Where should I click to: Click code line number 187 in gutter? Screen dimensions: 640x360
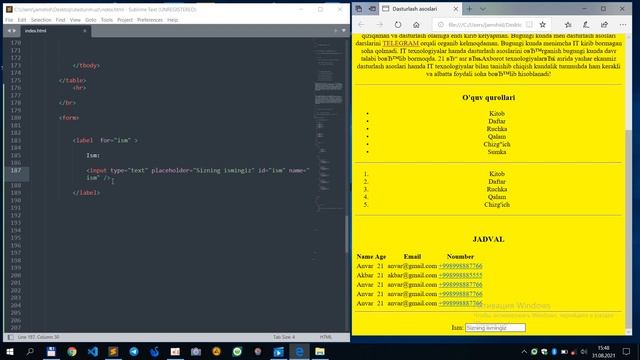click(16, 170)
